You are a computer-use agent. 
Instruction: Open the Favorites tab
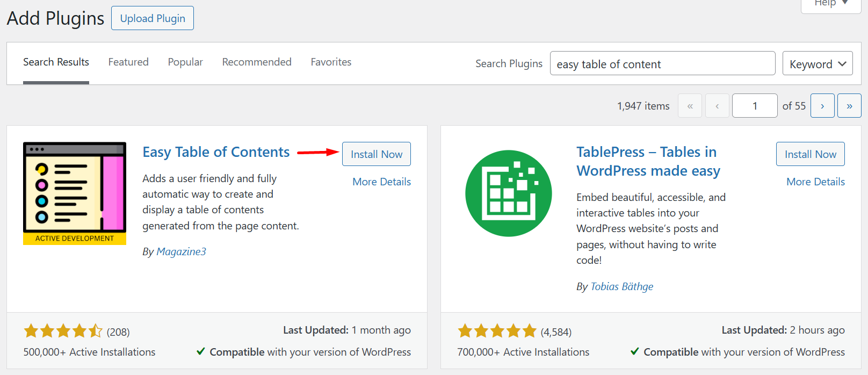coord(331,62)
